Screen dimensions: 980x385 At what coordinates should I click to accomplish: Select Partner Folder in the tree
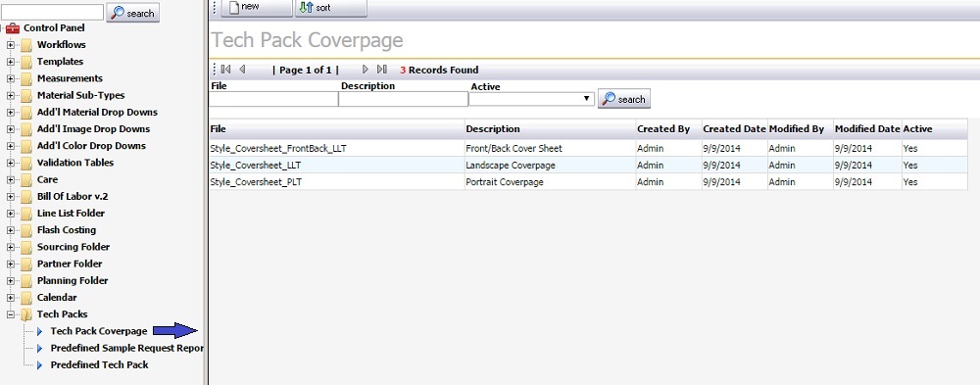pyautogui.click(x=70, y=264)
